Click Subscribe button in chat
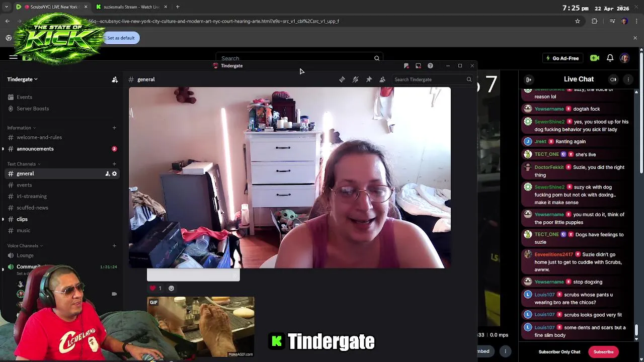644x362 pixels. click(x=603, y=352)
